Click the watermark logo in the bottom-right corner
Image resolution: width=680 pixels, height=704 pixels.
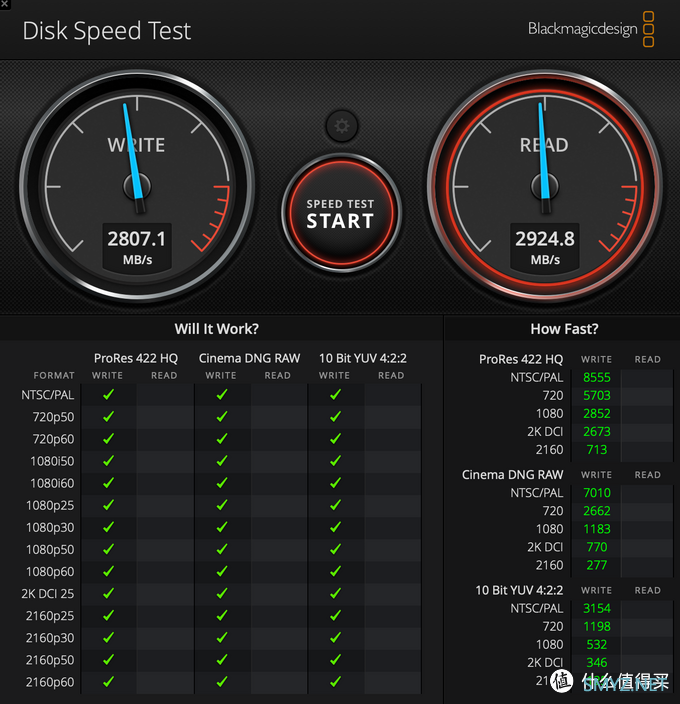(562, 681)
